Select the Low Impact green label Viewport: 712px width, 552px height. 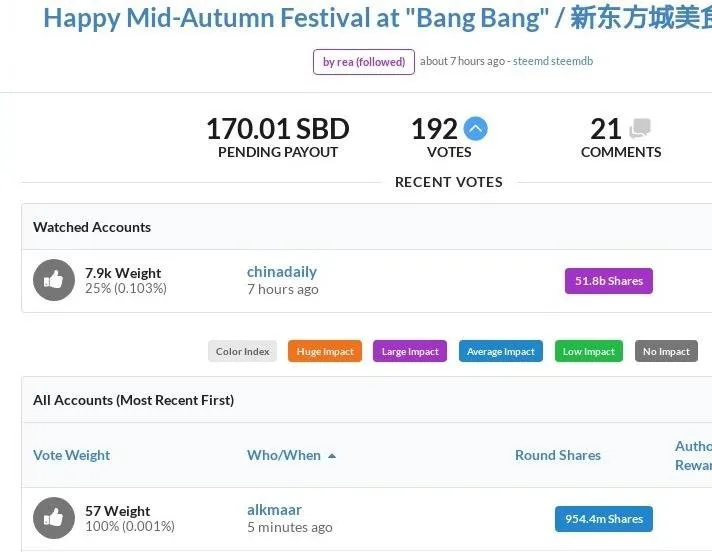[x=589, y=351]
